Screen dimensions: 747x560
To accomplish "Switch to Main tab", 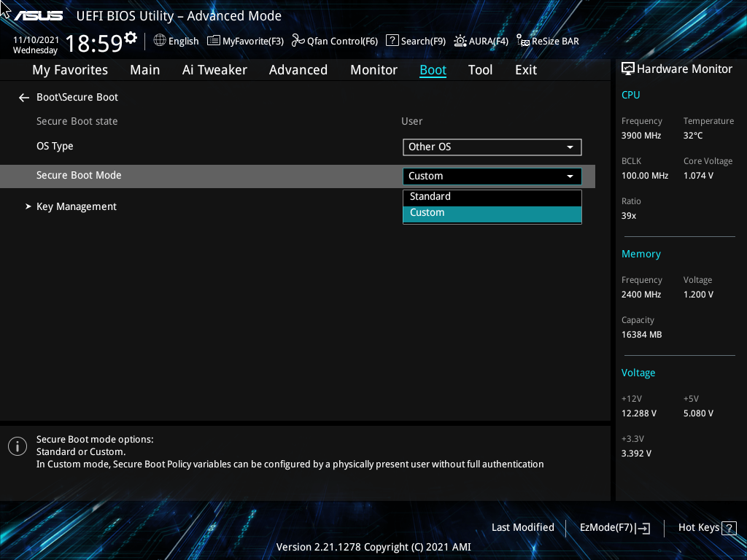I will (145, 70).
